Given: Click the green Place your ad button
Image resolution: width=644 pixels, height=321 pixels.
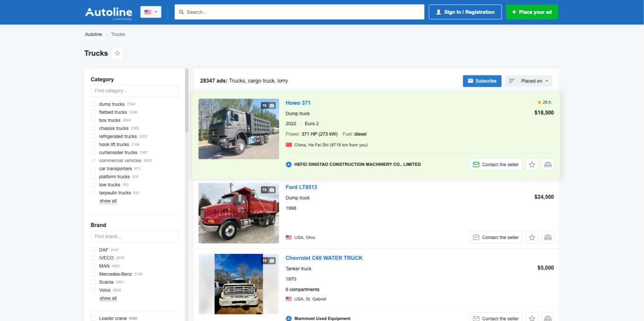Looking at the screenshot, I should coord(532,12).
